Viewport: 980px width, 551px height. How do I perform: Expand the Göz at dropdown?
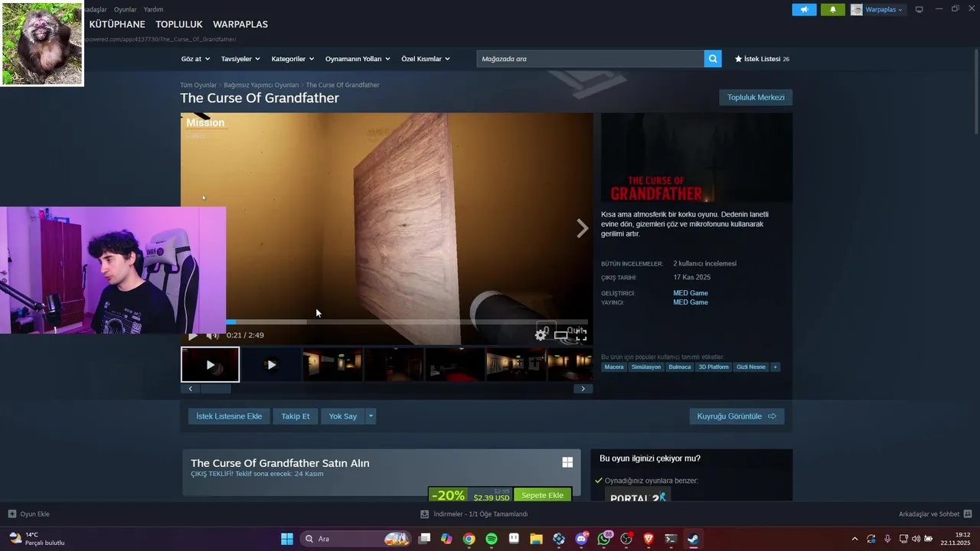click(x=194, y=59)
